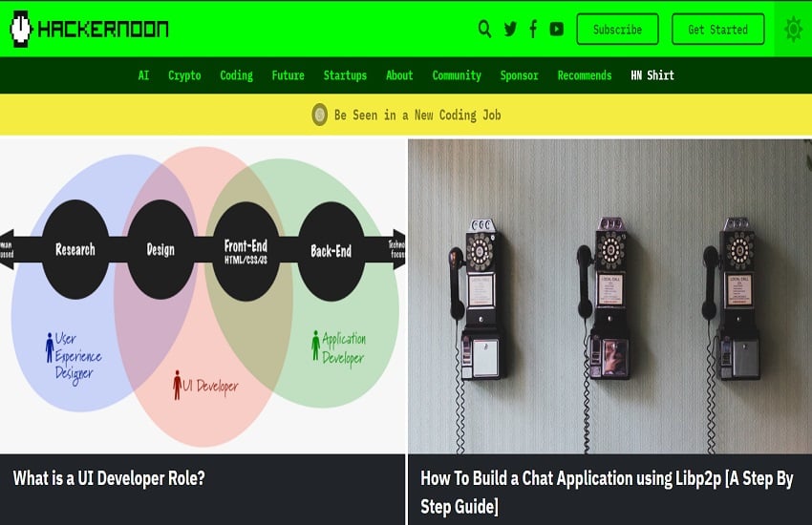Screen dimensions: 812x525
Task: Expand the About menu
Action: [x=399, y=75]
